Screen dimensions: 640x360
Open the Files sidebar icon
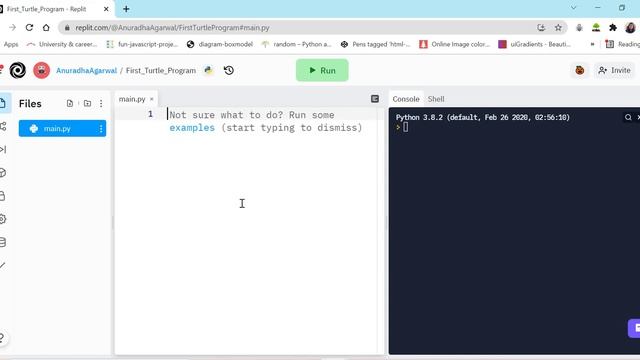point(3,103)
